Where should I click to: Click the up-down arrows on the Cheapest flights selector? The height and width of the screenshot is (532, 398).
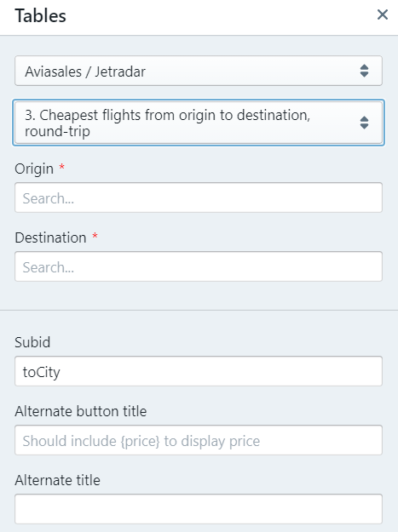(364, 123)
